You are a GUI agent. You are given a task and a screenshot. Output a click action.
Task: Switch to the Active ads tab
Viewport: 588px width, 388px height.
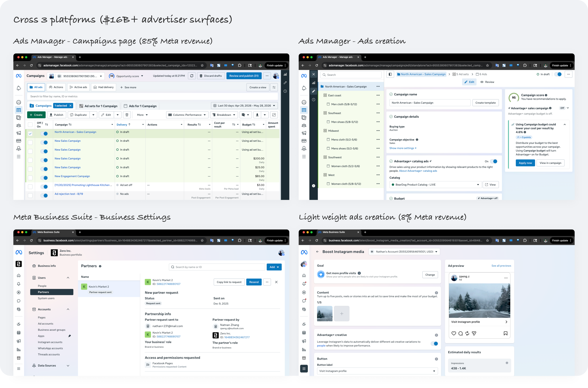pos(78,87)
